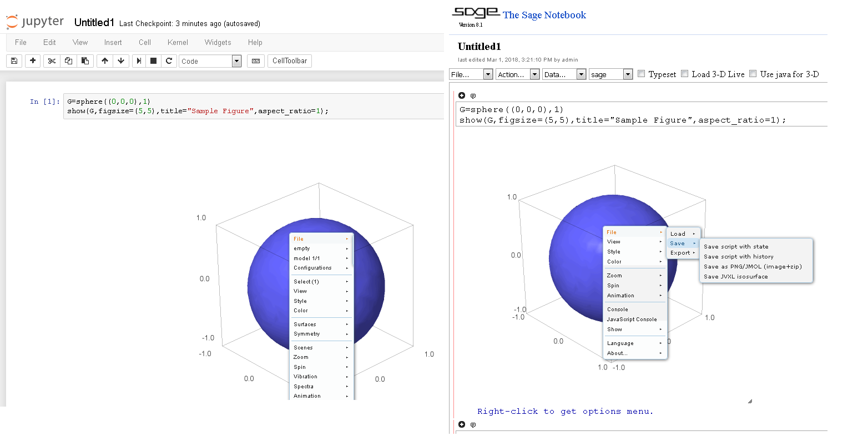Open the Kernel menu in Jupyter
This screenshot has height=441, width=868.
178,42
